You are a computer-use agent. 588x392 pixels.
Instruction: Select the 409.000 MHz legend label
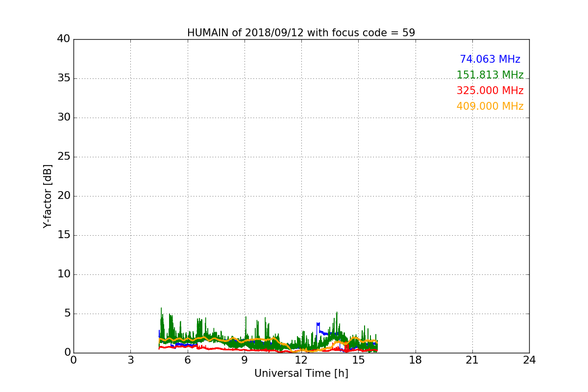490,106
